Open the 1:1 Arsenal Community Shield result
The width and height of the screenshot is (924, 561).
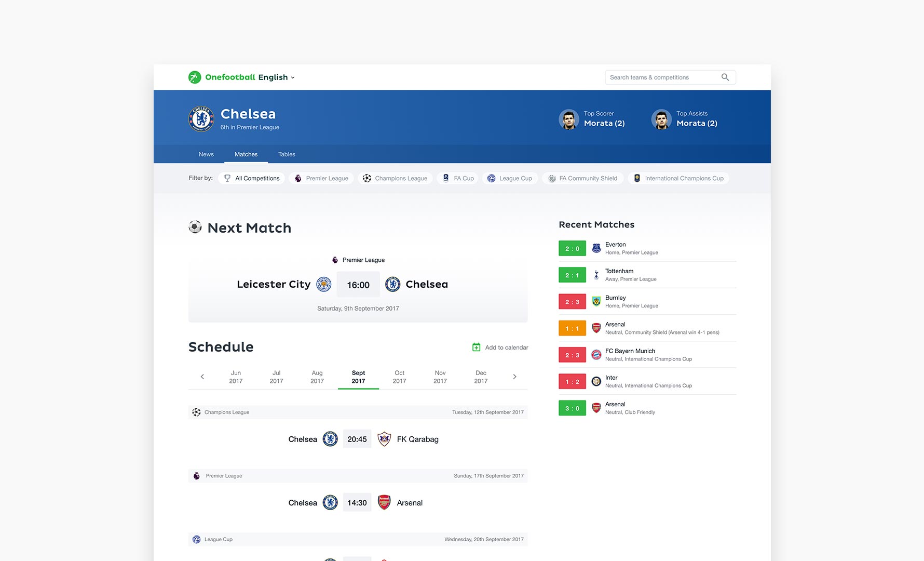(572, 328)
